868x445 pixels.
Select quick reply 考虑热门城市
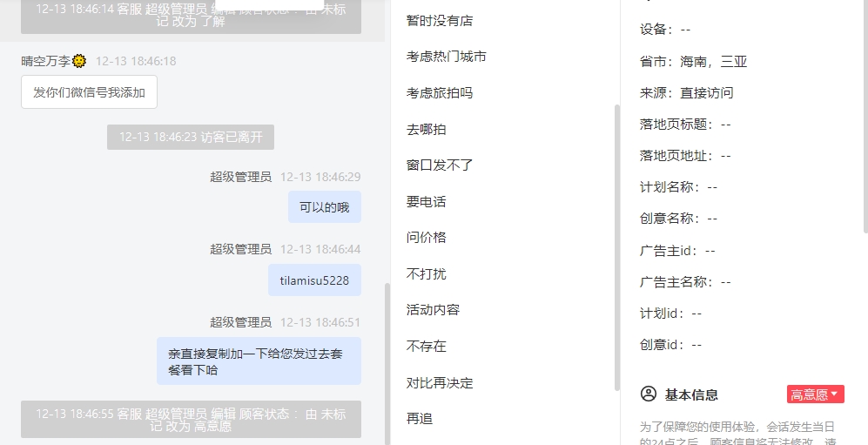446,57
